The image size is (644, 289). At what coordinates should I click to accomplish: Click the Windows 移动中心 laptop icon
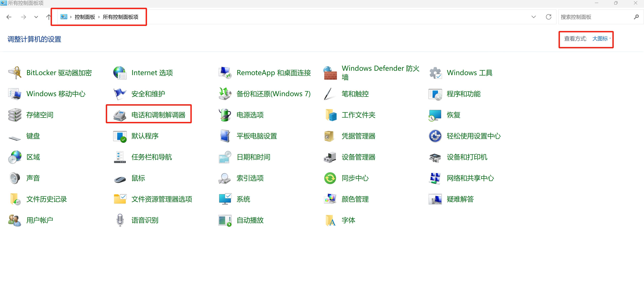pos(15,94)
